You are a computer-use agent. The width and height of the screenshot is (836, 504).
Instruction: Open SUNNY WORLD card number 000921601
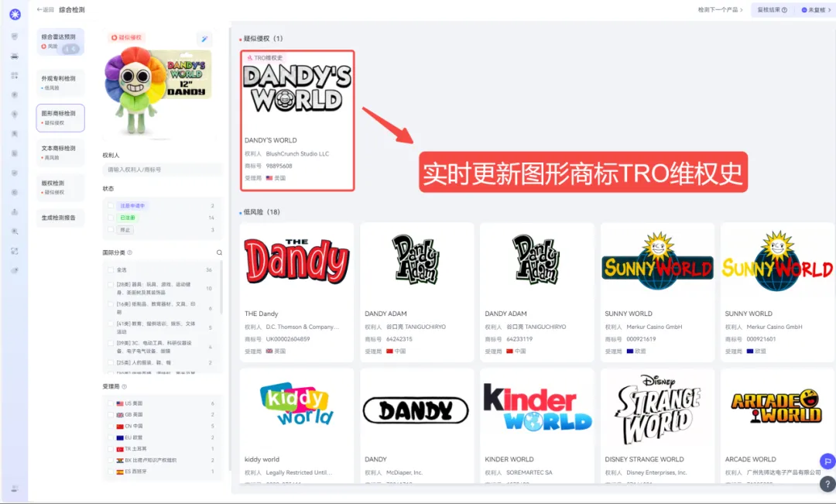click(x=777, y=293)
